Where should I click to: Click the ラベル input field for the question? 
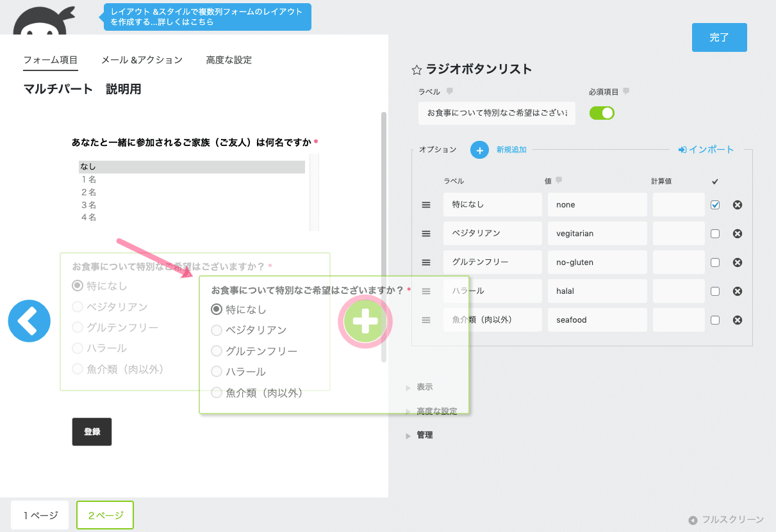[x=497, y=113]
